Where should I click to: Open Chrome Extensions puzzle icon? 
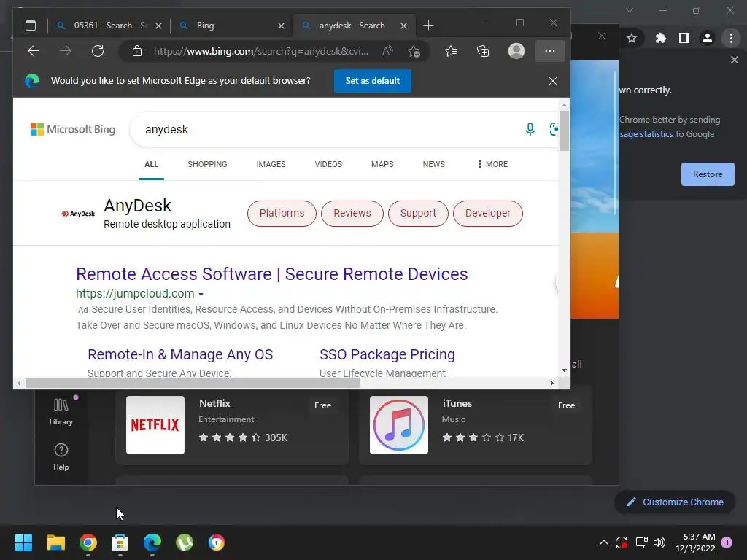tap(660, 38)
